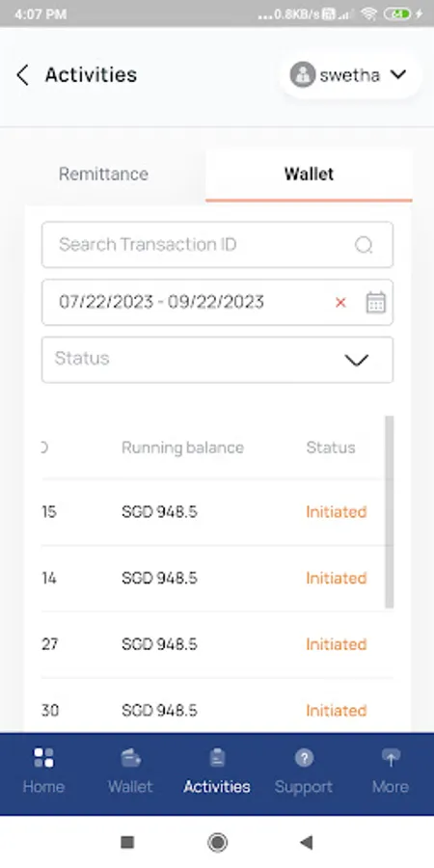Open the Home icon in bottom navigation
The width and height of the screenshot is (434, 868).
43,758
